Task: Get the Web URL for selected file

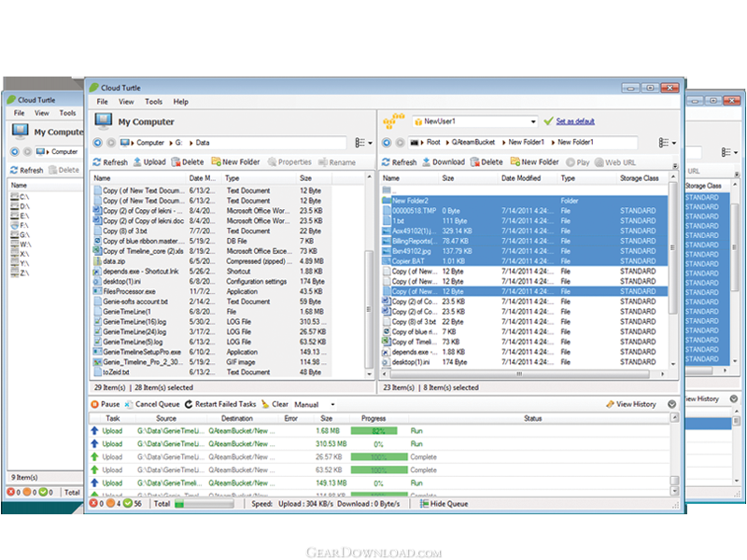Action: coord(615,162)
